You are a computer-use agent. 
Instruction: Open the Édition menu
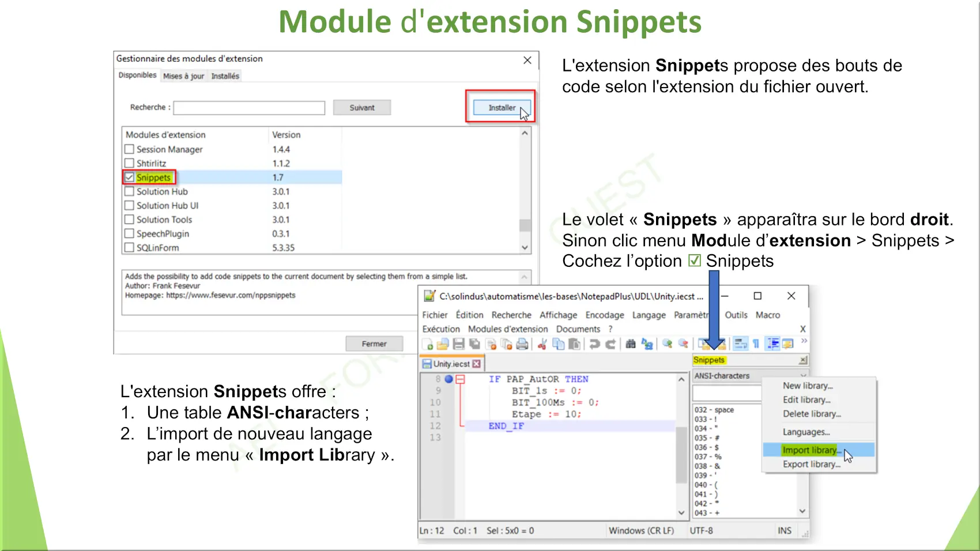[469, 315]
